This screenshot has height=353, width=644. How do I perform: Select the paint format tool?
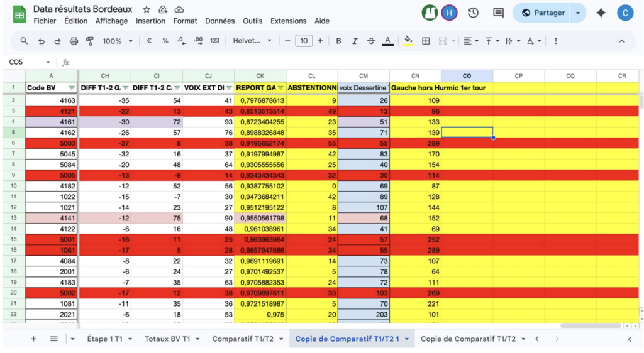point(89,41)
